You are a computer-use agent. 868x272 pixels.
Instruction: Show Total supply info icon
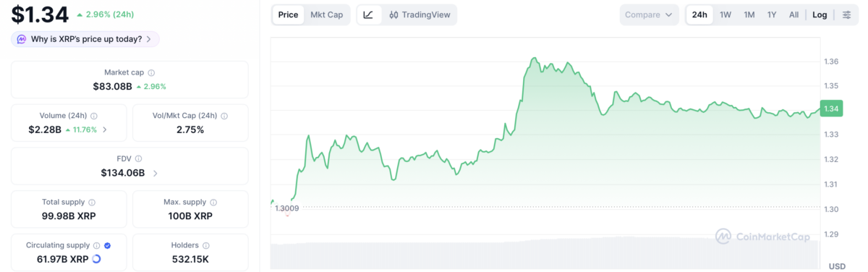coord(92,202)
